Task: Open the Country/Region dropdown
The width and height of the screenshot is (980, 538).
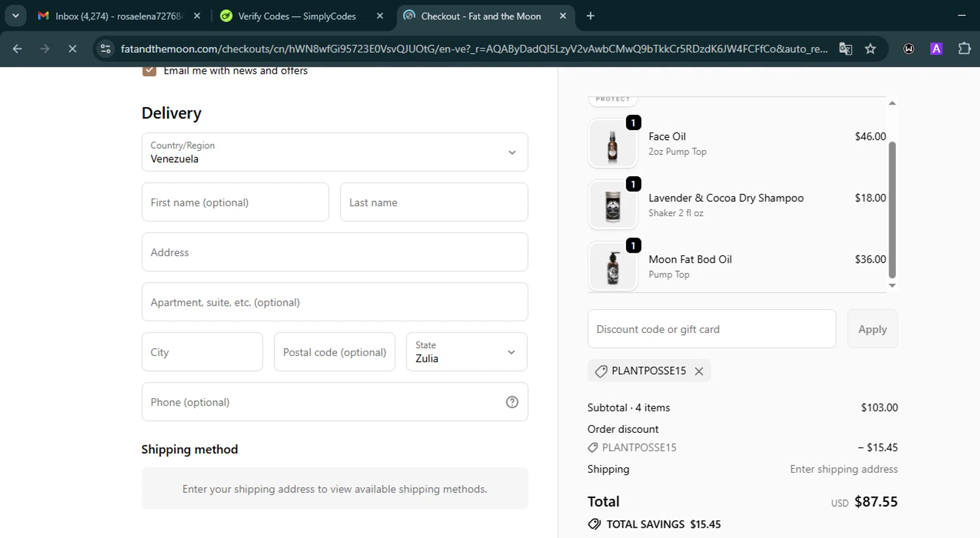Action: tap(335, 152)
